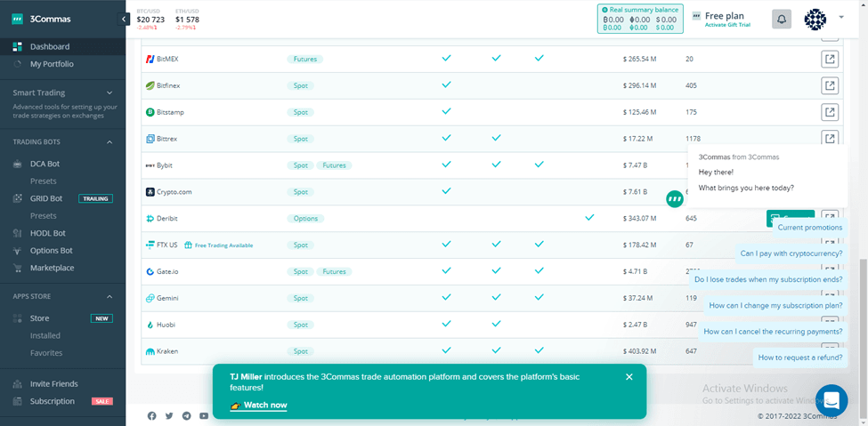
Task: Open the YouTube footer icon
Action: click(x=204, y=415)
